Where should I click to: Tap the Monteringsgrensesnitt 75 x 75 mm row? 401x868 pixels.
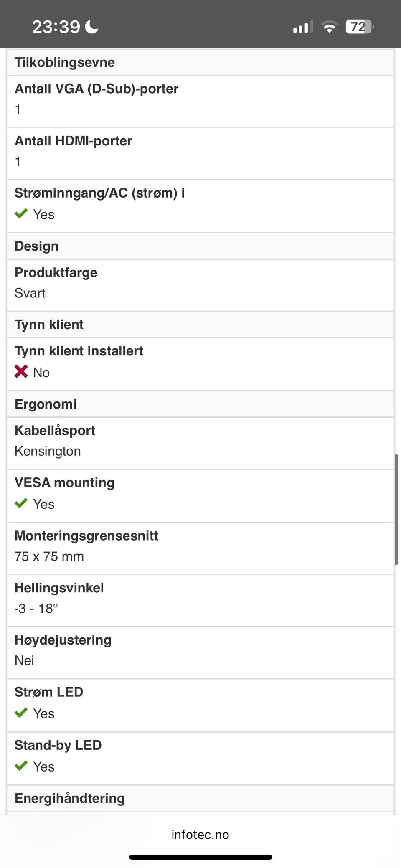click(x=200, y=548)
